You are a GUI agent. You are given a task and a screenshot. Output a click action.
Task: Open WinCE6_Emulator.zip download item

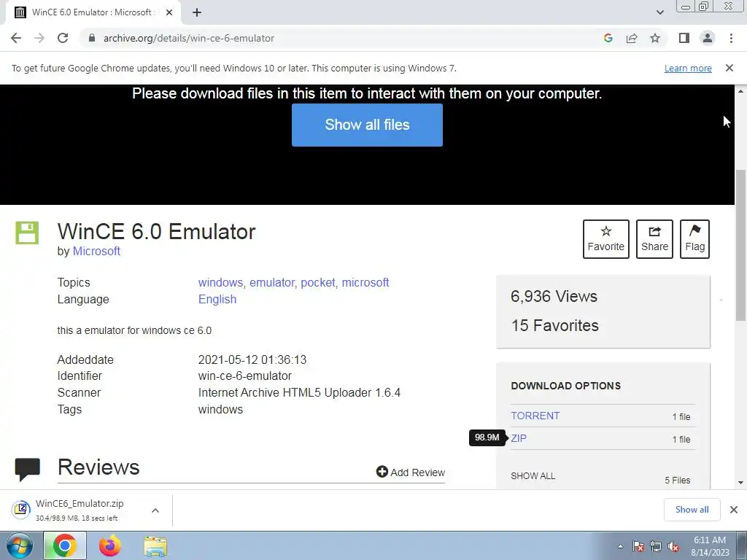pyautogui.click(x=79, y=510)
